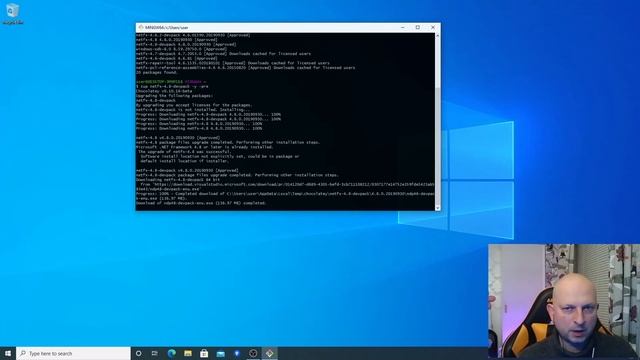This screenshot has height=360, width=640.
Task: Click the 'Type here to search' box
Action: click(x=73, y=353)
